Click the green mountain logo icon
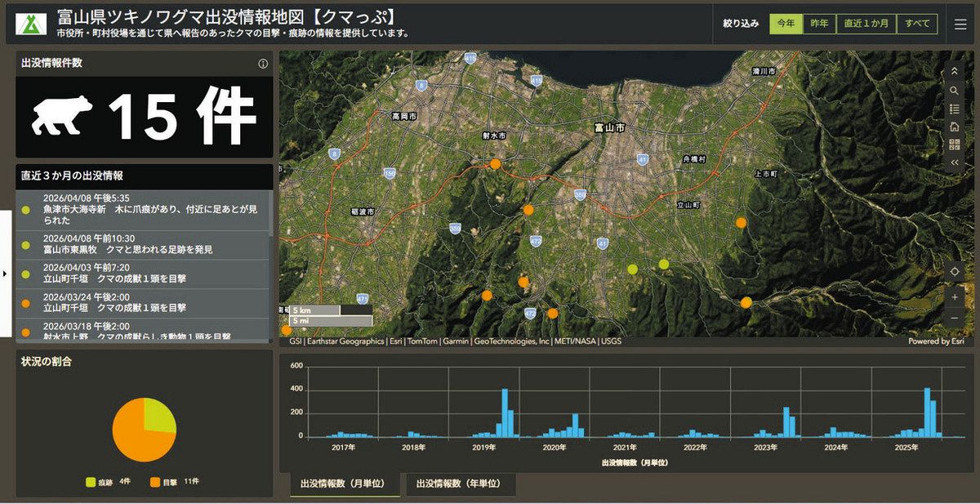 (31, 24)
